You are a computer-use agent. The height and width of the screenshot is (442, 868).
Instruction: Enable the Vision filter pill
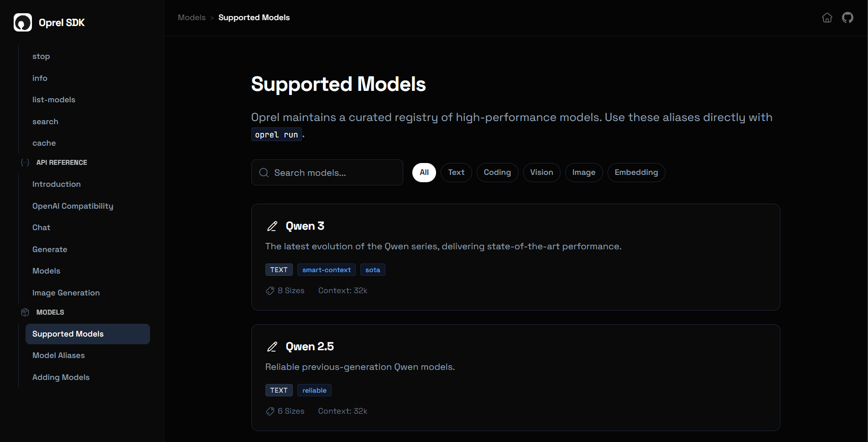pyautogui.click(x=541, y=172)
